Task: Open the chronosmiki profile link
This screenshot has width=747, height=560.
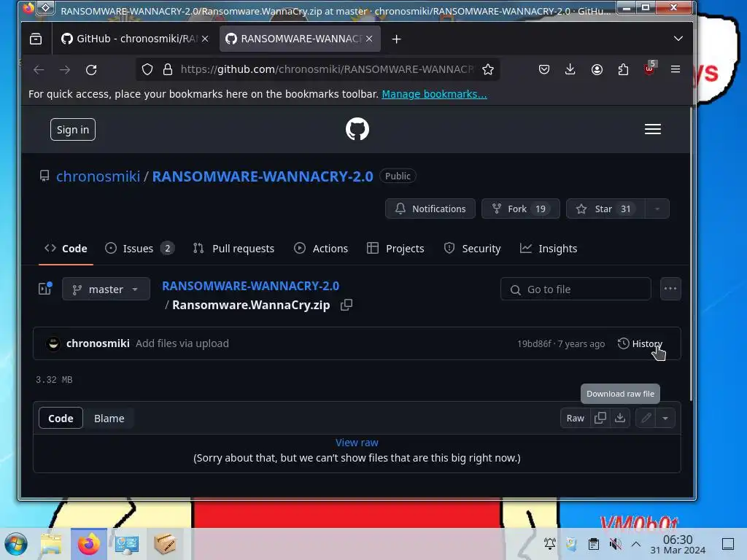Action: click(98, 176)
